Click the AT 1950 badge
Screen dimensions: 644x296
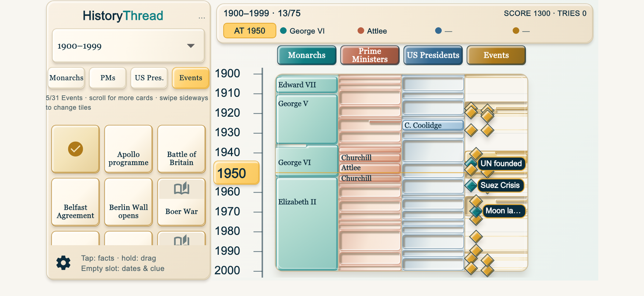tap(250, 31)
